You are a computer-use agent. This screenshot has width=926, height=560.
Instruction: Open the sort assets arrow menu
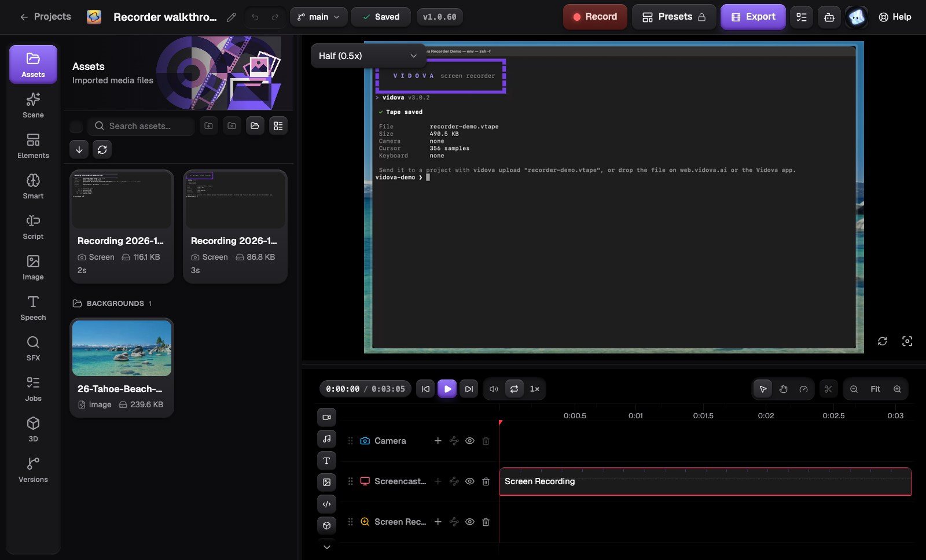[79, 149]
